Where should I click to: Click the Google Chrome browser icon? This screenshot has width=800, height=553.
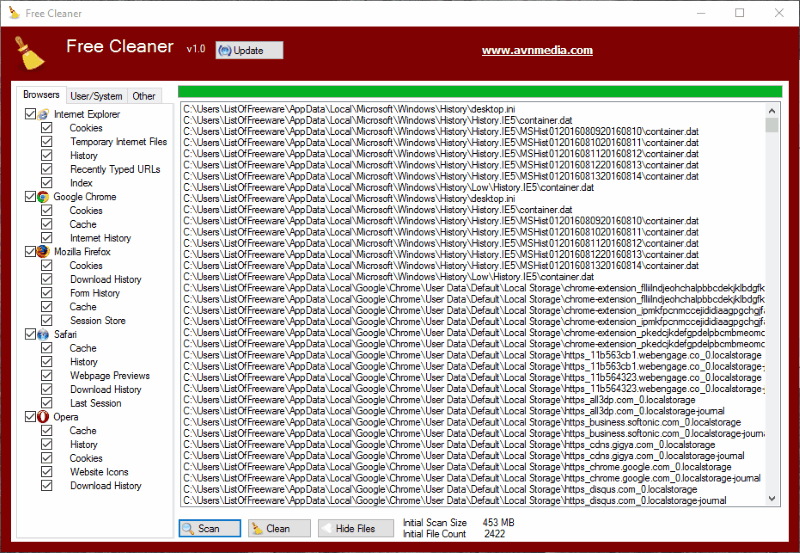[x=43, y=196]
